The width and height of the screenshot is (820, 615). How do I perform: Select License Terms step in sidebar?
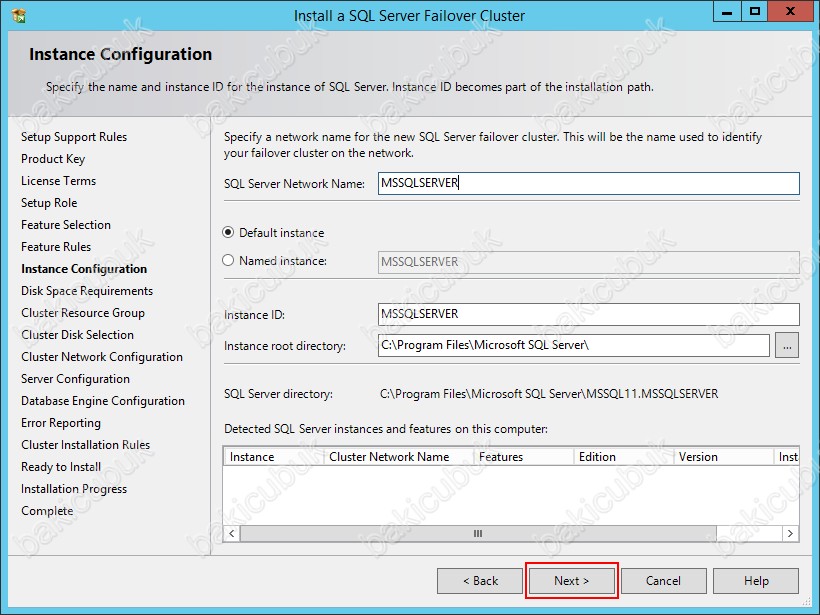click(59, 181)
